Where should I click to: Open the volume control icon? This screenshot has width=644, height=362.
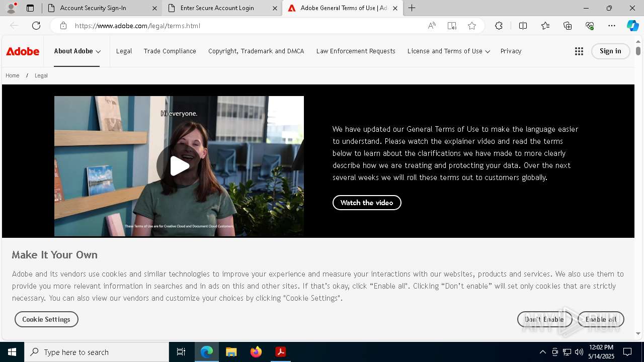tap(579, 352)
